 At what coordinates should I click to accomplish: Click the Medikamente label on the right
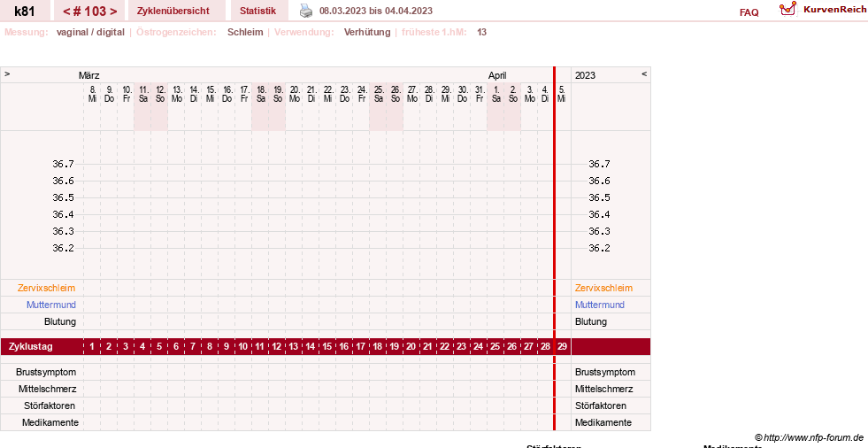pyautogui.click(x=603, y=422)
